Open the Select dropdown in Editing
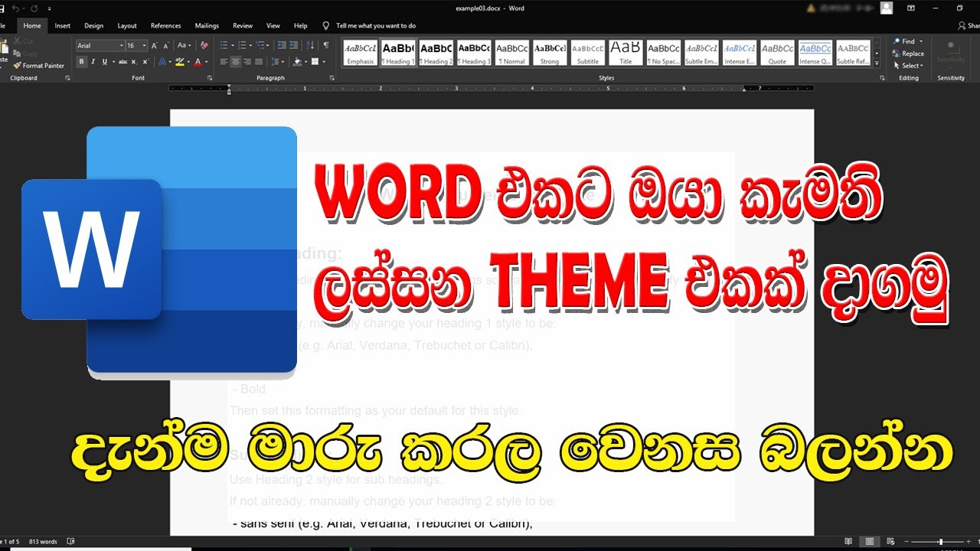The width and height of the screenshot is (980, 551). [x=909, y=66]
